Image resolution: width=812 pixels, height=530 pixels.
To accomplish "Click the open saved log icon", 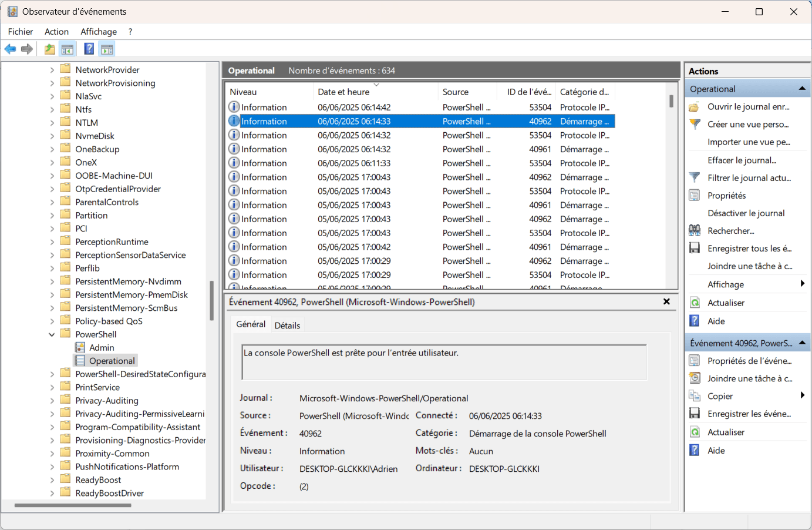I will 694,107.
